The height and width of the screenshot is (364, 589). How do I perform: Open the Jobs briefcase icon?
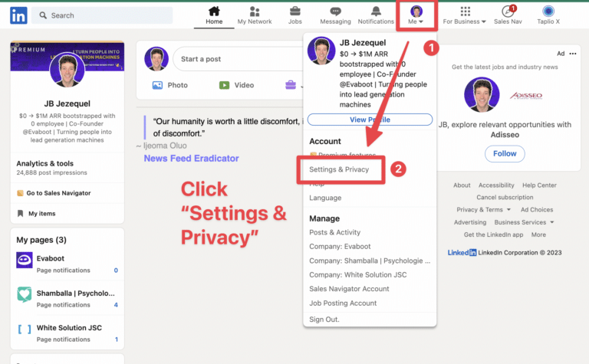[294, 11]
